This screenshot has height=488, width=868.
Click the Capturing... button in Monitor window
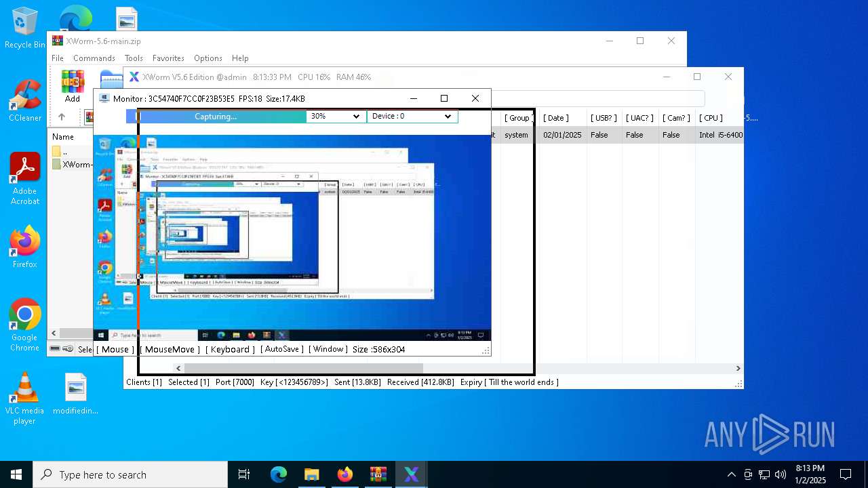[x=216, y=117]
